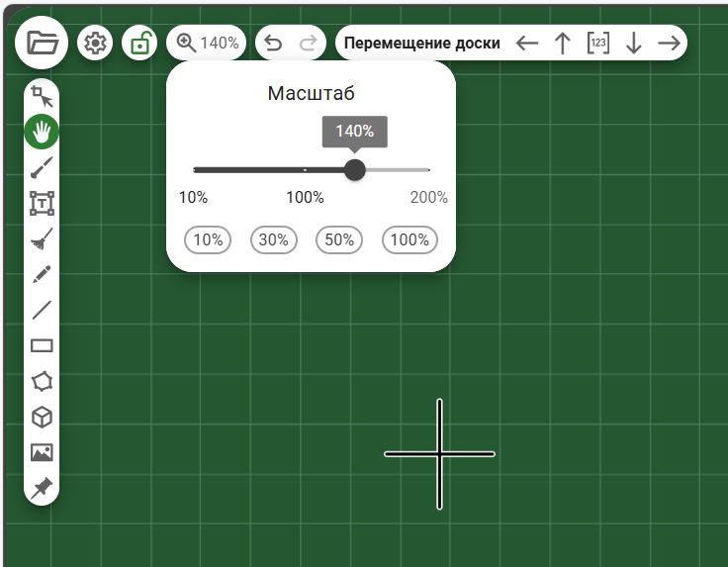Undo the last action
This screenshot has width=728, height=567.
[x=274, y=44]
